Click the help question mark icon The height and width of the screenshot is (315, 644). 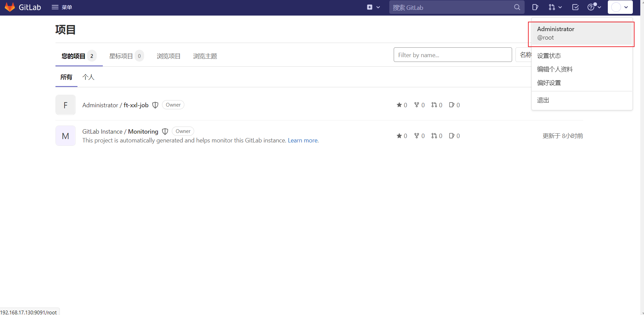(592, 7)
